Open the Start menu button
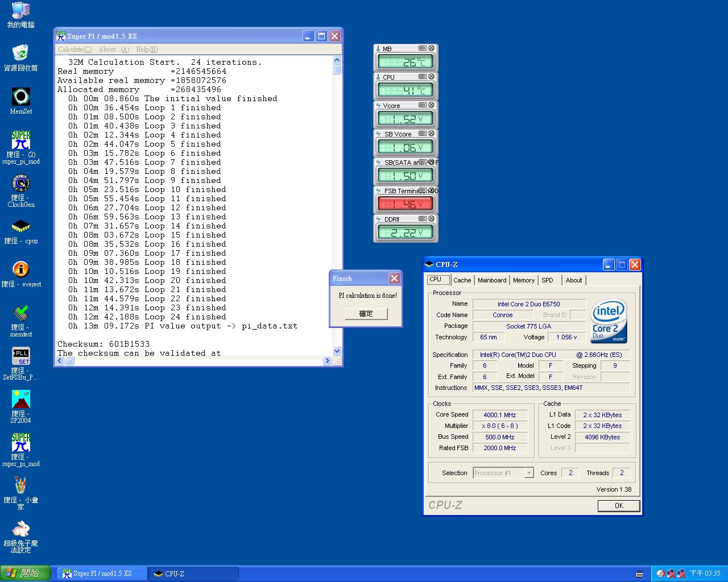This screenshot has height=582, width=728. pyautogui.click(x=24, y=573)
